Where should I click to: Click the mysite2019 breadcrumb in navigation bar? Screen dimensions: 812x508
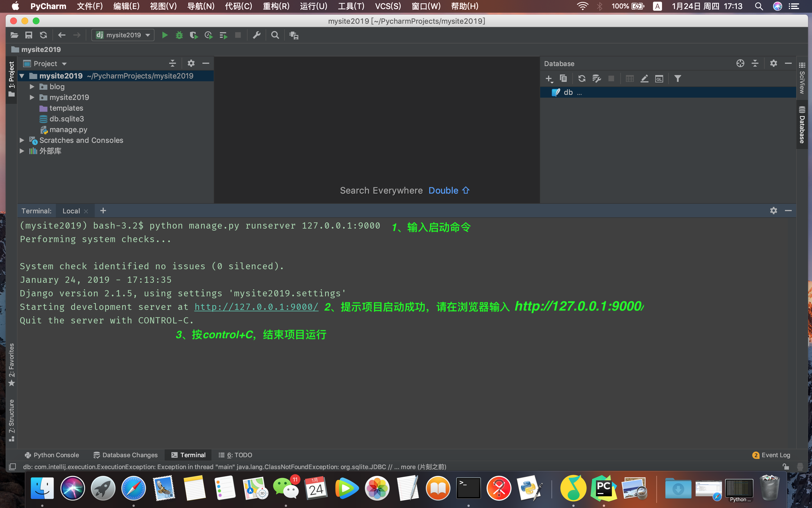pyautogui.click(x=36, y=49)
